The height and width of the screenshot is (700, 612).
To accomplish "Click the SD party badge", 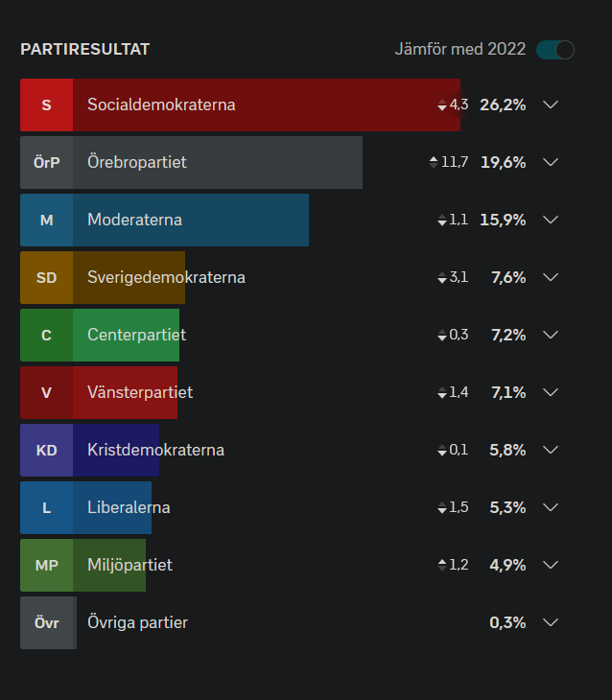I will 46,278.
